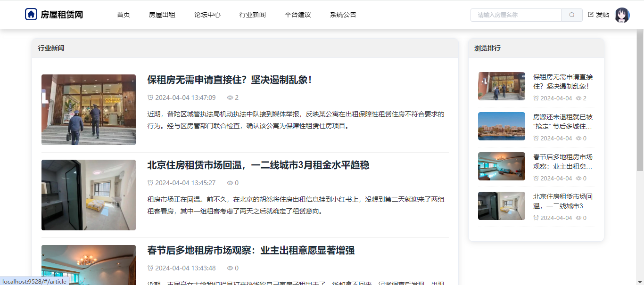Screen dimensions: 644x285
Task: Go to 首页 in the navigation bar
Action: [124, 15]
